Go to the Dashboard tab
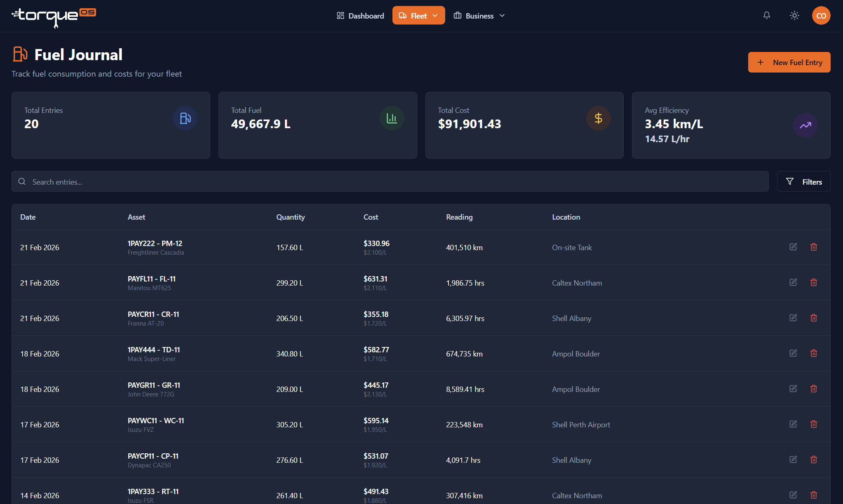The width and height of the screenshot is (843, 504). tap(360, 16)
